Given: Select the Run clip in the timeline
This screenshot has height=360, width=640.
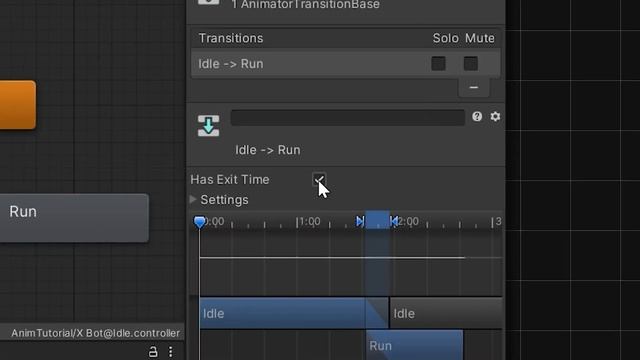Looking at the screenshot, I should click(x=415, y=345).
